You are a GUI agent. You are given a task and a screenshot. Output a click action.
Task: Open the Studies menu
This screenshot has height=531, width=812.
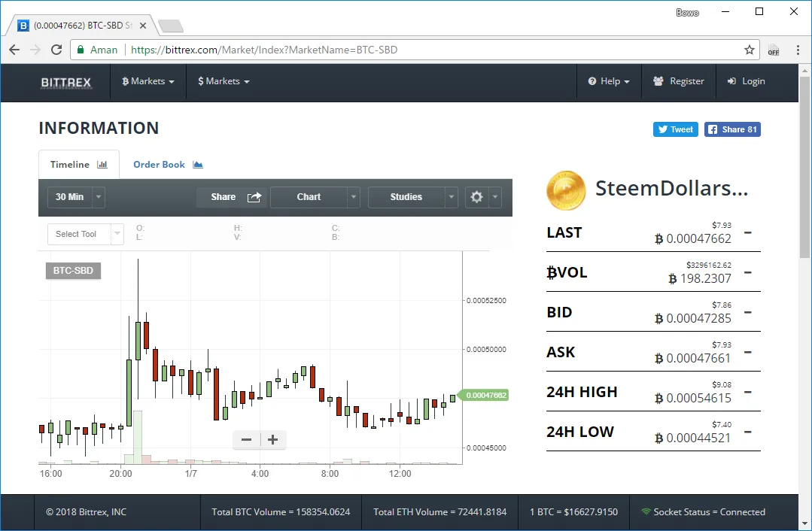[x=406, y=197]
